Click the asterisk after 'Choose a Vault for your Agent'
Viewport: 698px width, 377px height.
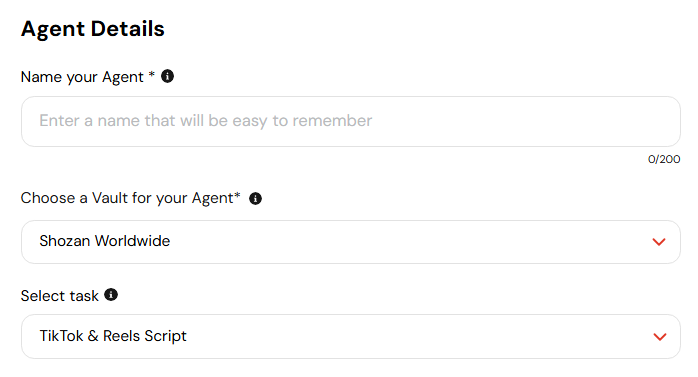[237, 195]
